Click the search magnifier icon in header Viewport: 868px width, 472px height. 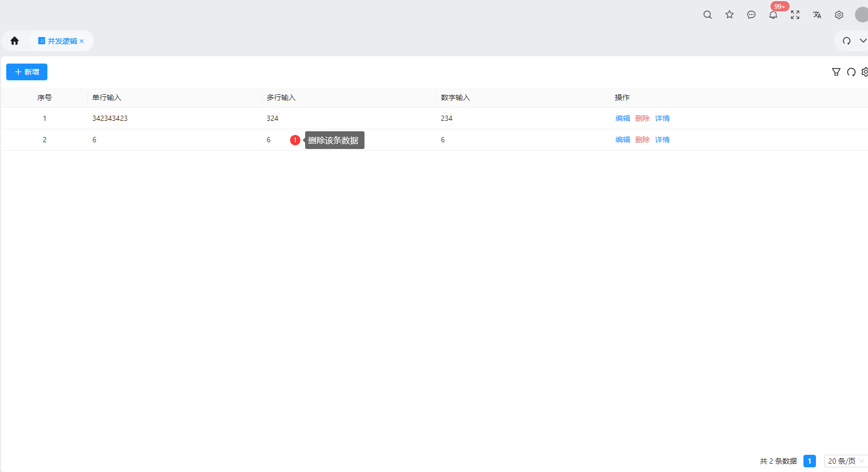coord(707,15)
